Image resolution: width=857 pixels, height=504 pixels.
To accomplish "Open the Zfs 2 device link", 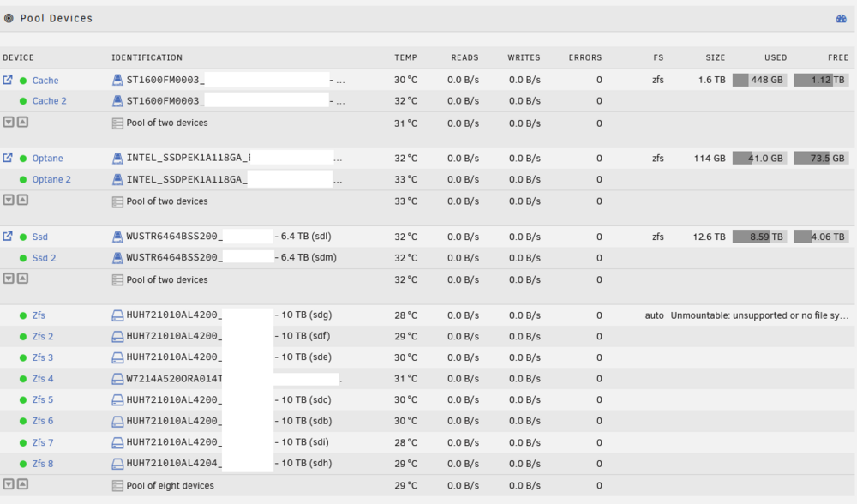I will 43,336.
